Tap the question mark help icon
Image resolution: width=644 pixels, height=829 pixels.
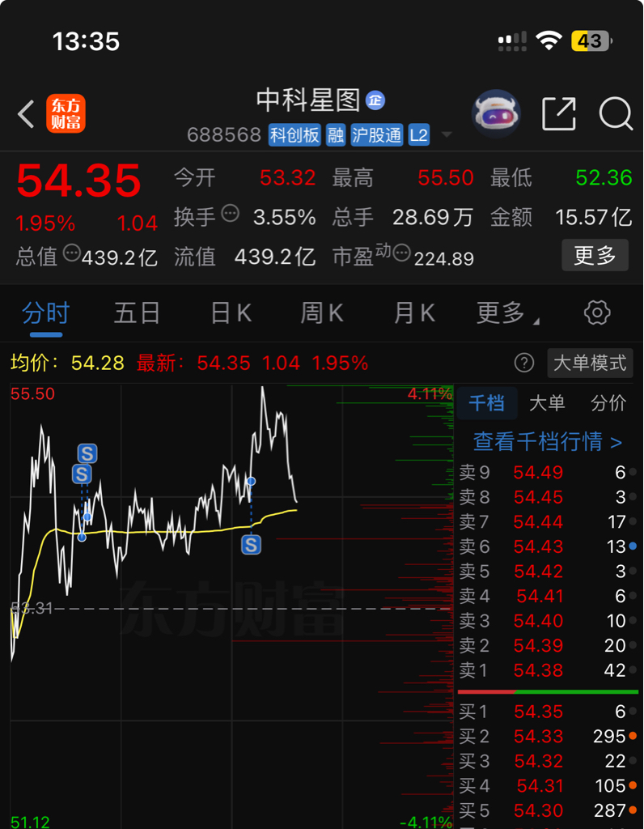[524, 363]
